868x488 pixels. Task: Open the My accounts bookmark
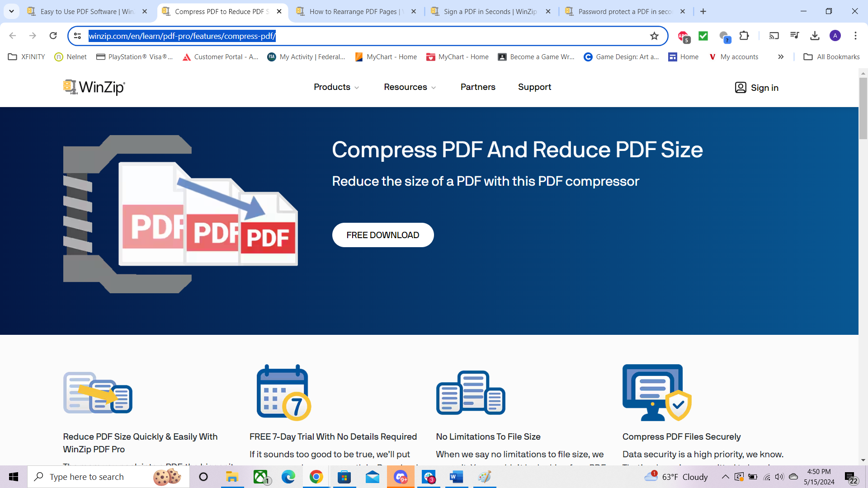pyautogui.click(x=733, y=56)
